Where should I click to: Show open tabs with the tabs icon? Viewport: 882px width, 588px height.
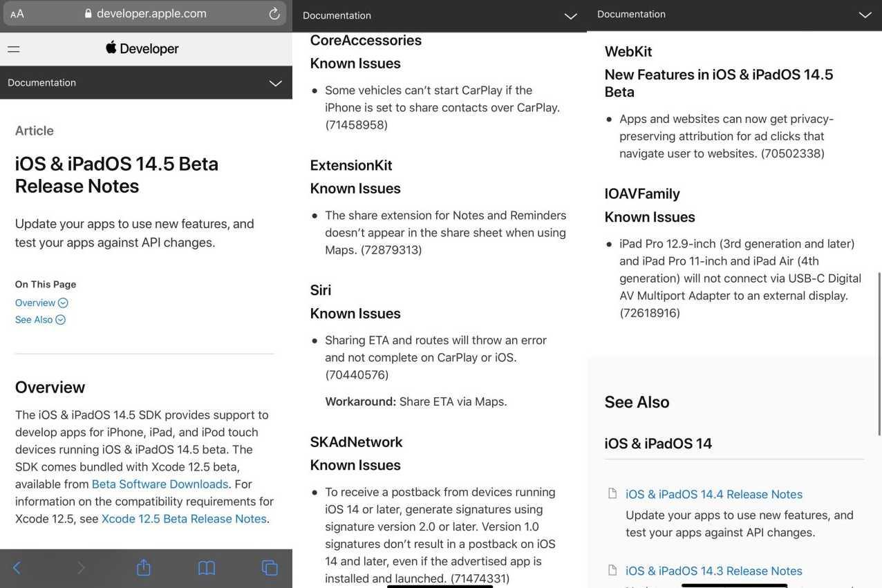pyautogui.click(x=270, y=568)
